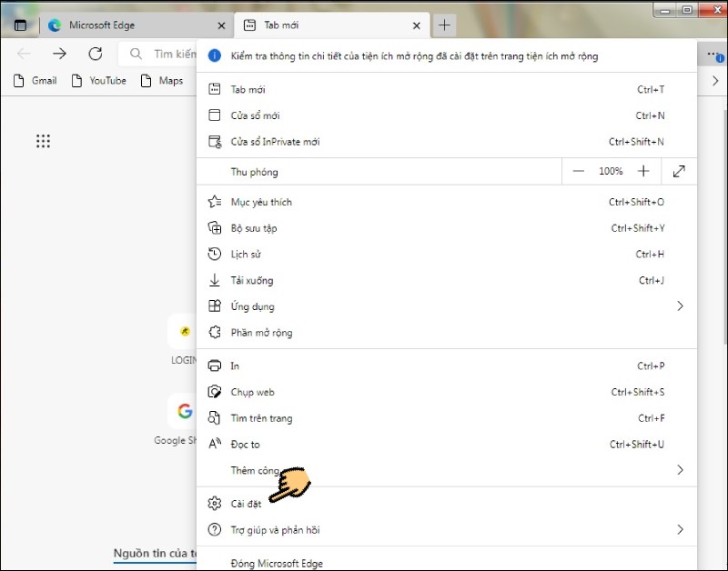Viewport: 728px width, 571px height.
Task: Click the read aloud 'A' icon
Action: coord(215,444)
